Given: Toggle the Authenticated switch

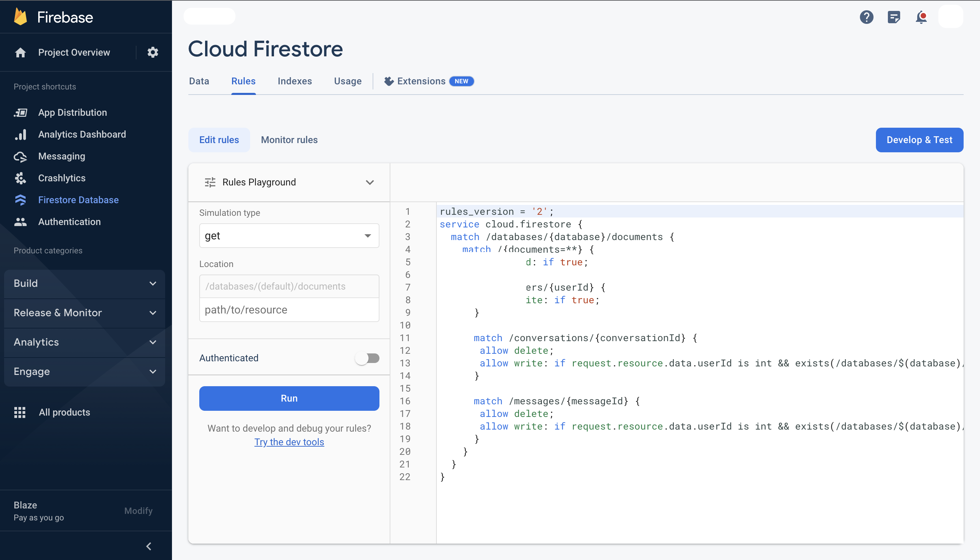Looking at the screenshot, I should (367, 358).
